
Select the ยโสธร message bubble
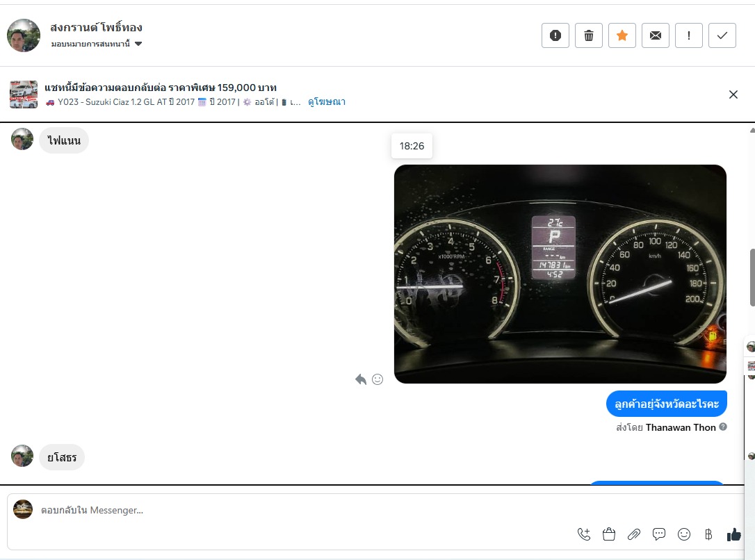coord(62,457)
